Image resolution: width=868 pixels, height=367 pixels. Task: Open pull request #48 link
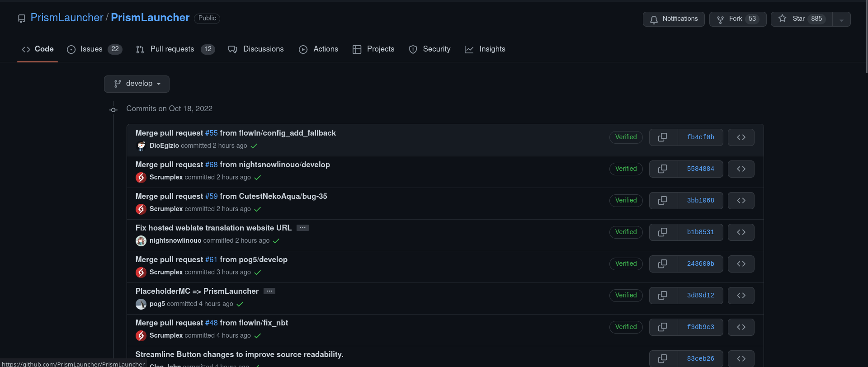coord(212,323)
